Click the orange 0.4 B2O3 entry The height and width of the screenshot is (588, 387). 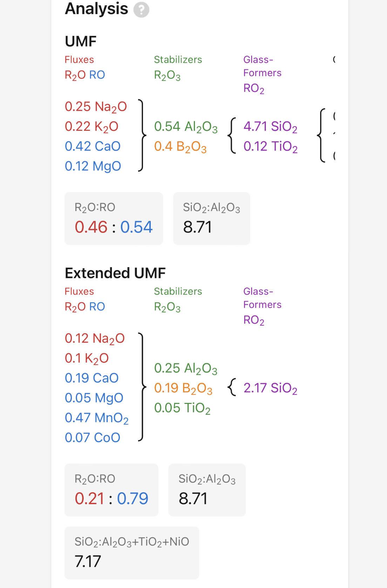coord(180,147)
